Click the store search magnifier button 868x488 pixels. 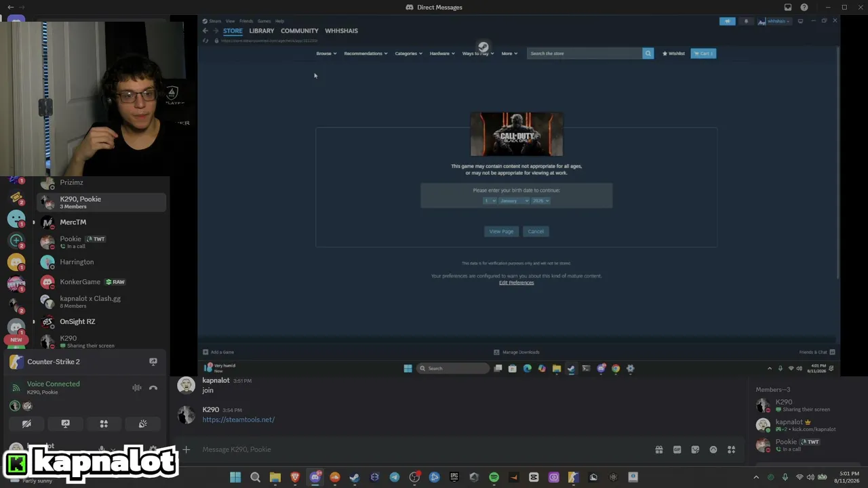point(648,54)
